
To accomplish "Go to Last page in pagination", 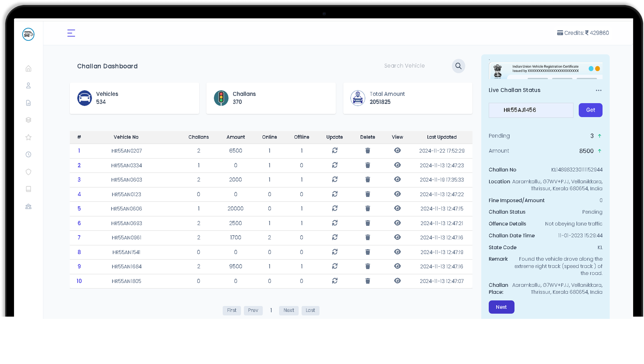I will coord(310,310).
